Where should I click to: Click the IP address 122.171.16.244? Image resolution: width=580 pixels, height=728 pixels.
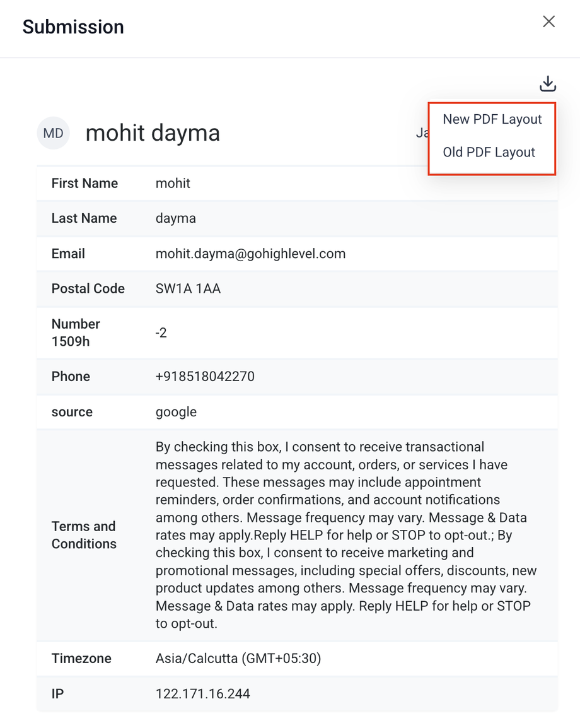203,694
